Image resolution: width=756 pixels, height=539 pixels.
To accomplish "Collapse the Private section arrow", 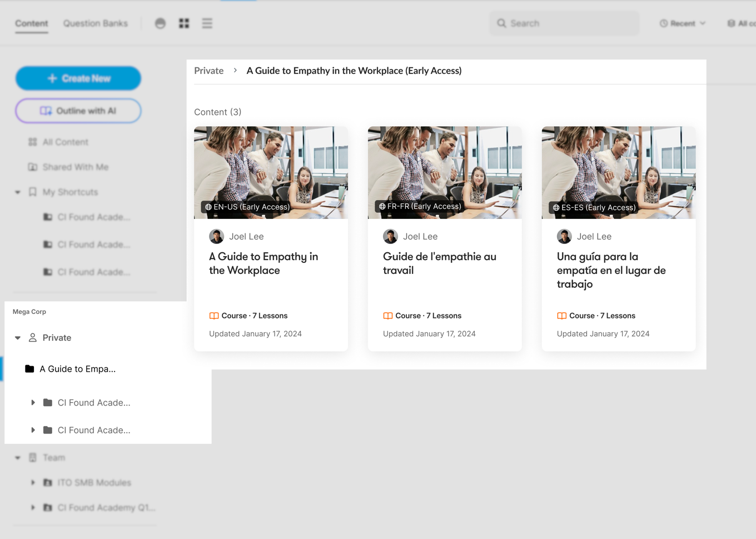I will (18, 338).
